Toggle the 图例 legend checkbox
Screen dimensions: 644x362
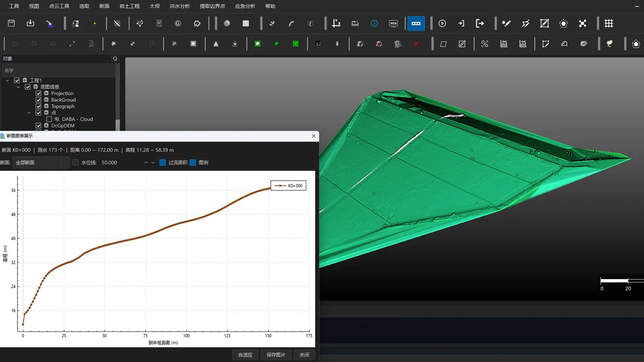tap(193, 162)
